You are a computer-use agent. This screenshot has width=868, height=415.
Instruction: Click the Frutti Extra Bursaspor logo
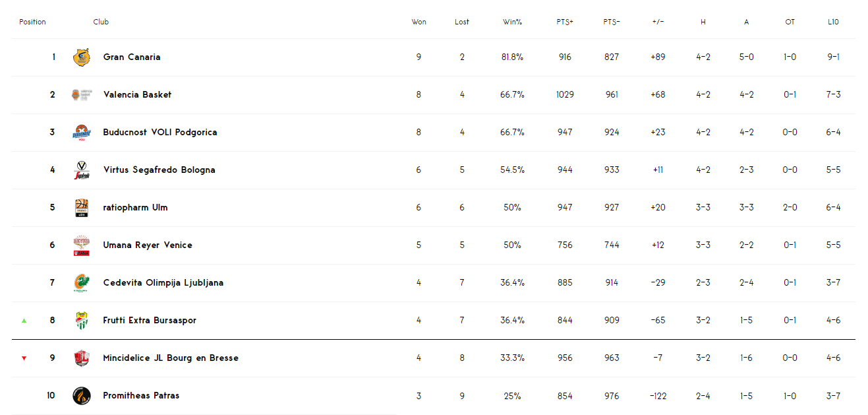(82, 321)
